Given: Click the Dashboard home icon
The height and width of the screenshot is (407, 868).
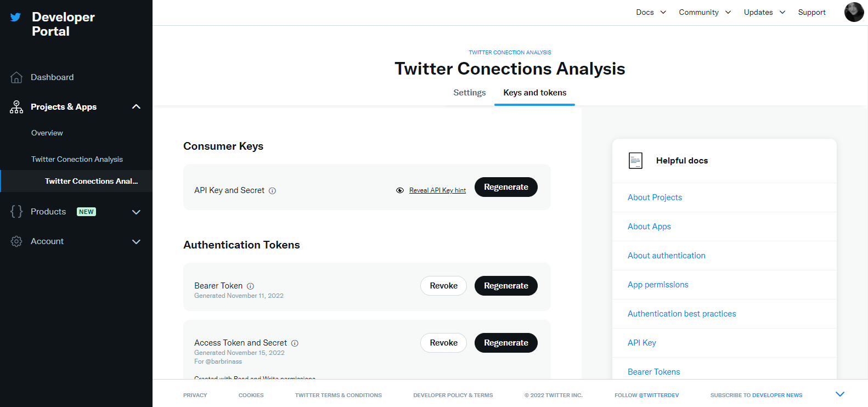Looking at the screenshot, I should click(16, 77).
